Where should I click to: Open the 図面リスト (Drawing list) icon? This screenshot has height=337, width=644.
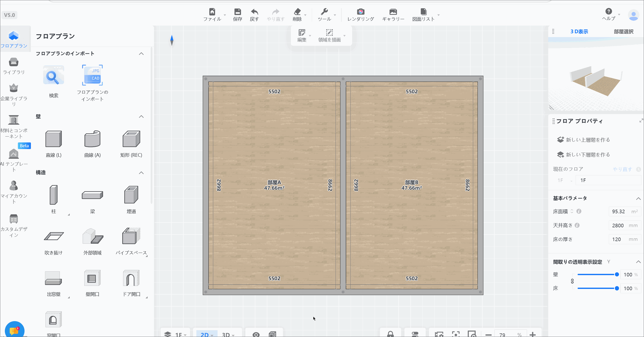tap(423, 12)
